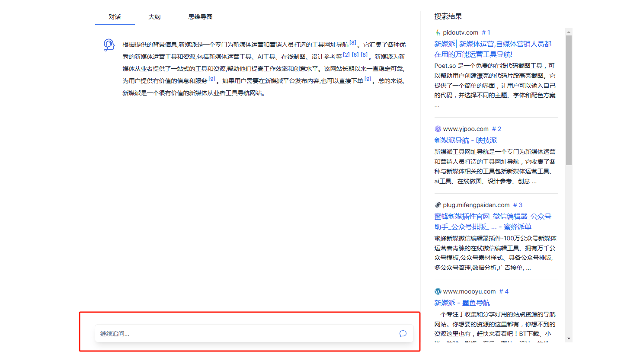Open the 蜜蜂新媒插件官网 result link
The image size is (643, 364).
(493, 221)
